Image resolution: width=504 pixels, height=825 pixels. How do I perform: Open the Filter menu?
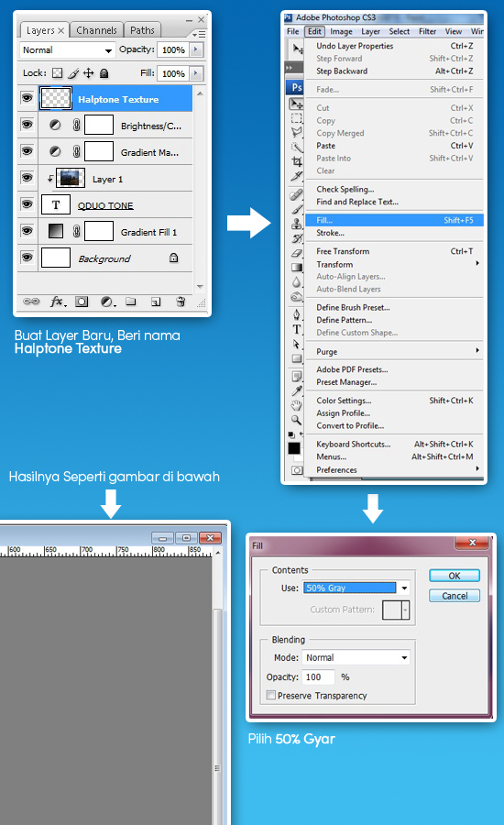tap(427, 31)
